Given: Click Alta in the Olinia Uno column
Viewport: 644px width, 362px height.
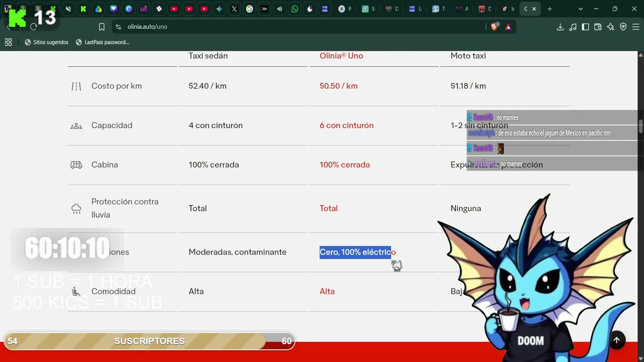Looking at the screenshot, I should (327, 291).
